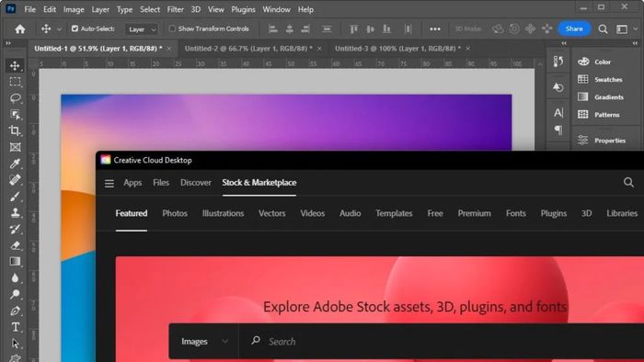
Task: Open the Paragraph panel icon
Action: (558, 130)
